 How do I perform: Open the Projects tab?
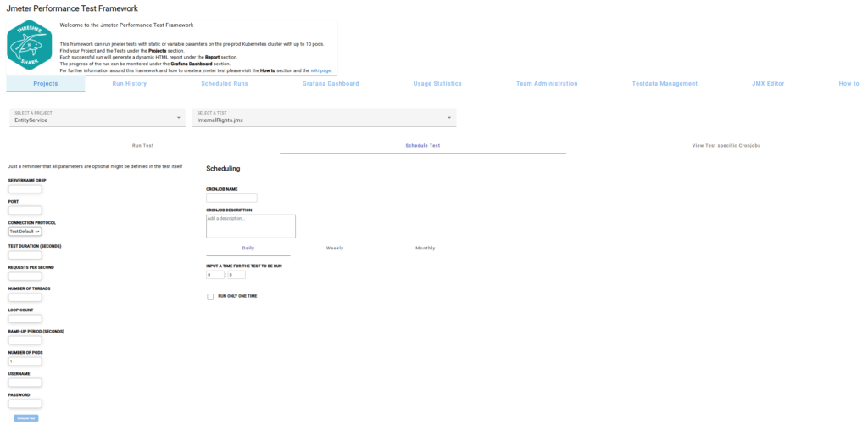(46, 84)
